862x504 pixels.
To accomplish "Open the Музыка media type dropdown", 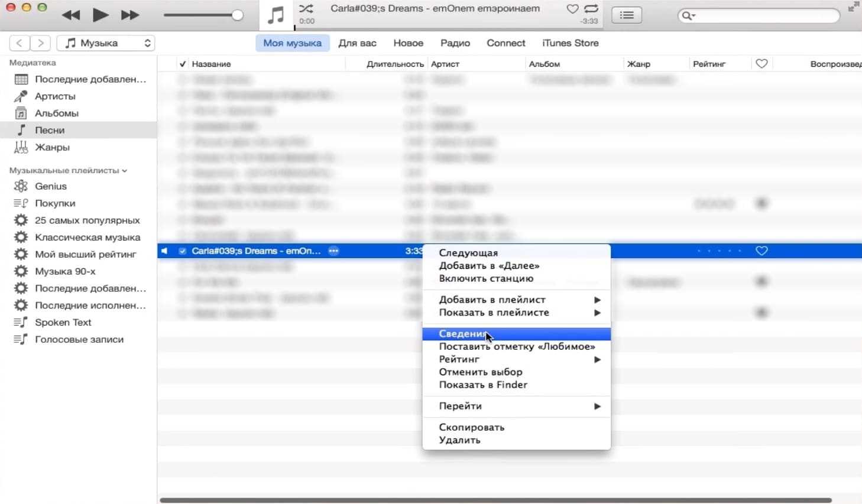I will (x=106, y=43).
